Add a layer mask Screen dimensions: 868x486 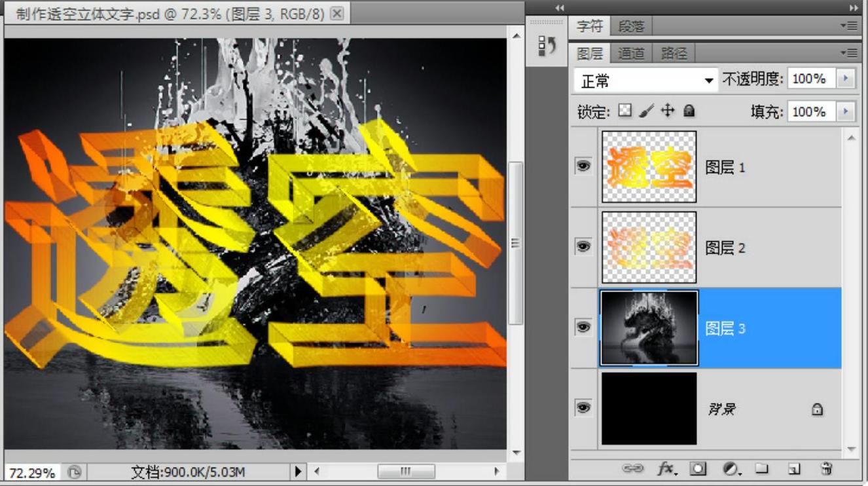coord(699,469)
